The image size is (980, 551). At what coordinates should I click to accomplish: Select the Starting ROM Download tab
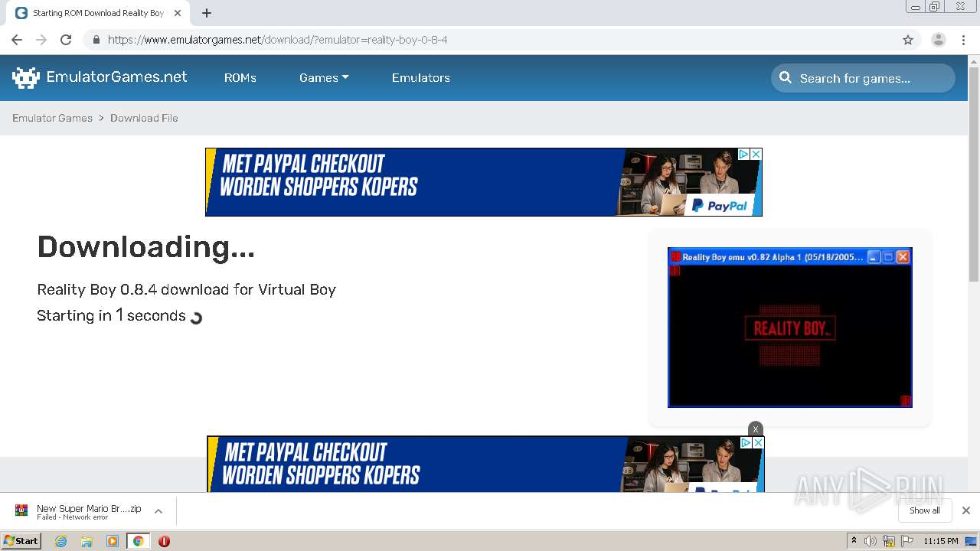tap(98, 13)
